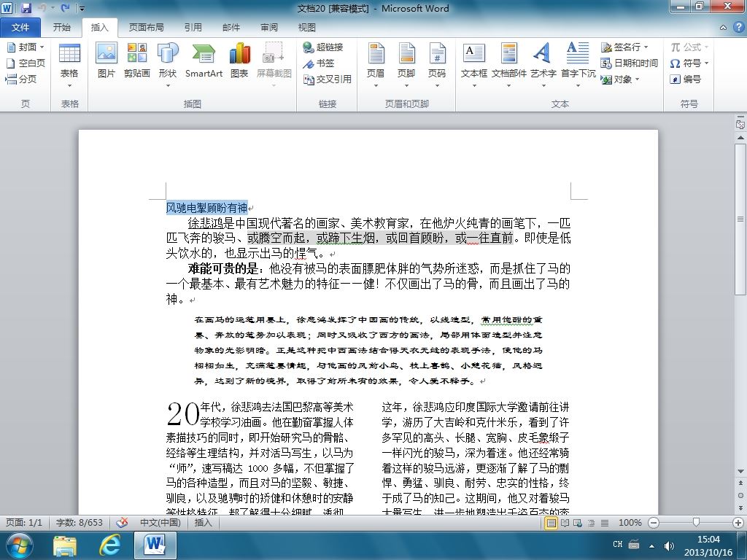Expand the Shapes (形状) dropdown arrow
Viewport: 747px width, 560px height.
[168, 86]
